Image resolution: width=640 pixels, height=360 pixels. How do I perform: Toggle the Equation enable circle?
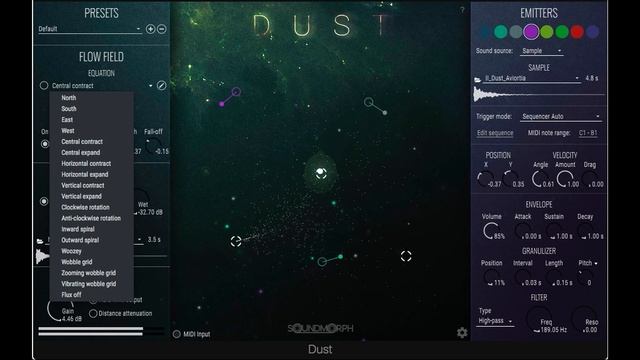pyautogui.click(x=44, y=85)
